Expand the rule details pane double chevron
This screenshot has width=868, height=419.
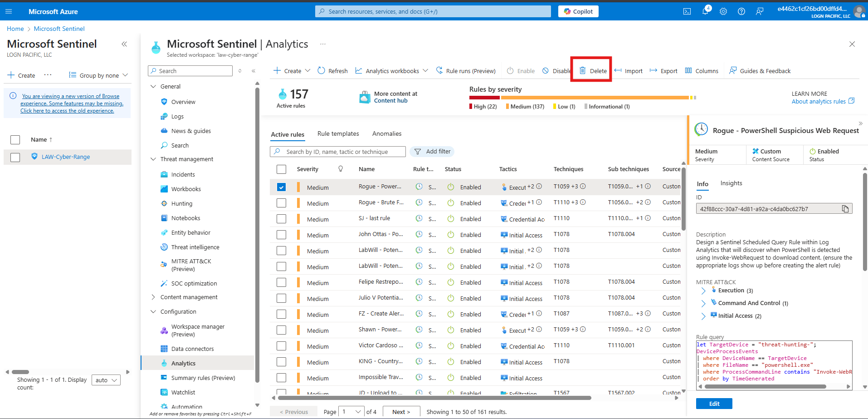coord(860,123)
